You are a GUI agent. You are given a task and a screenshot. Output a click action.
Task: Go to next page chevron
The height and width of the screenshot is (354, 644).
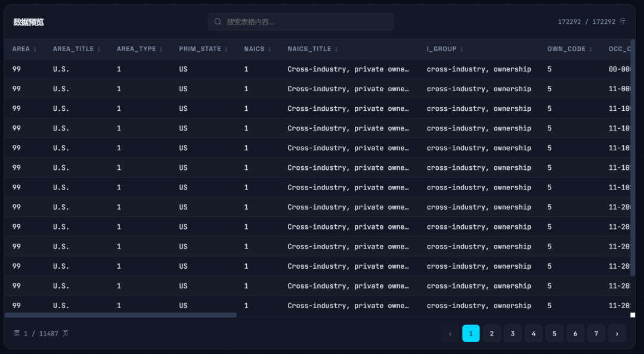(x=617, y=334)
